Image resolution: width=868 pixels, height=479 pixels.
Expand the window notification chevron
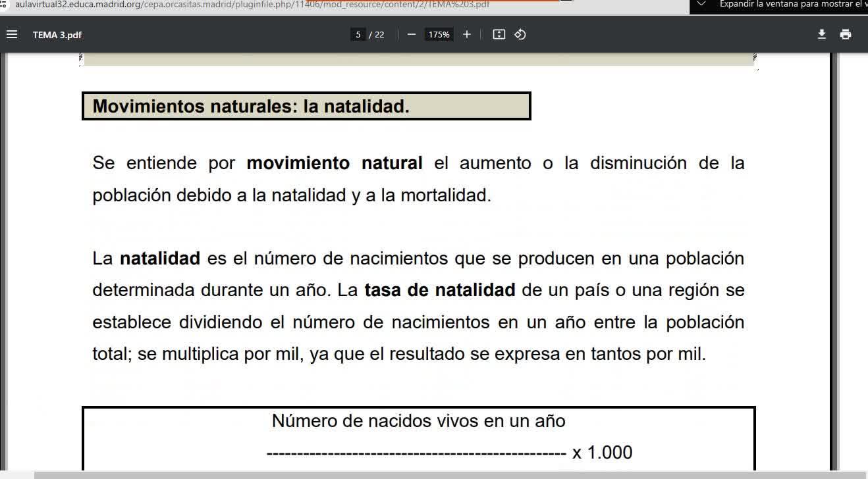(701, 5)
